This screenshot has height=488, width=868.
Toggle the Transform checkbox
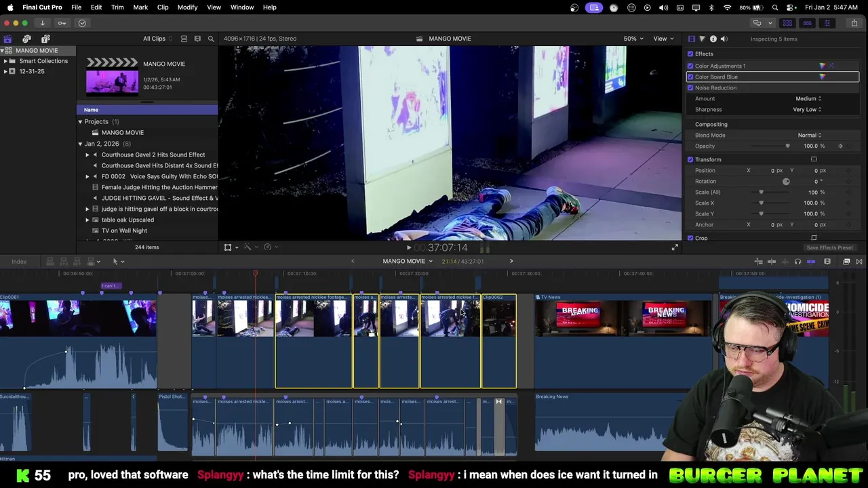690,159
